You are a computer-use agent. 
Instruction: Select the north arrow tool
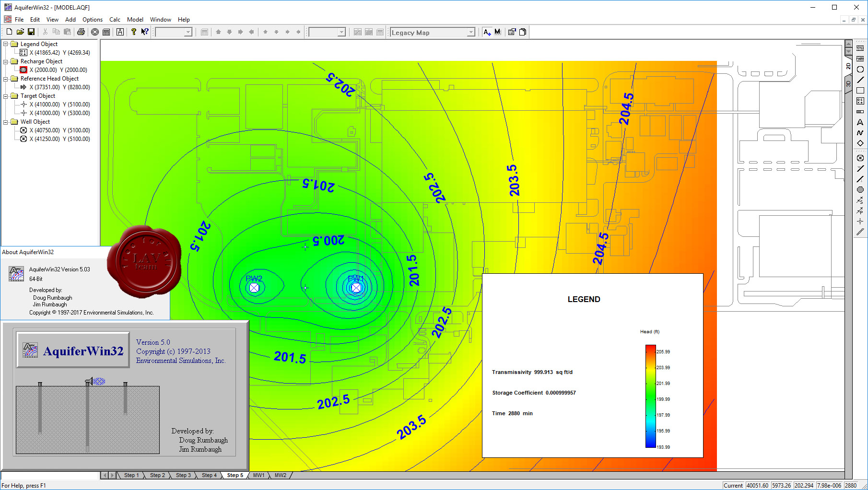pos(860,122)
